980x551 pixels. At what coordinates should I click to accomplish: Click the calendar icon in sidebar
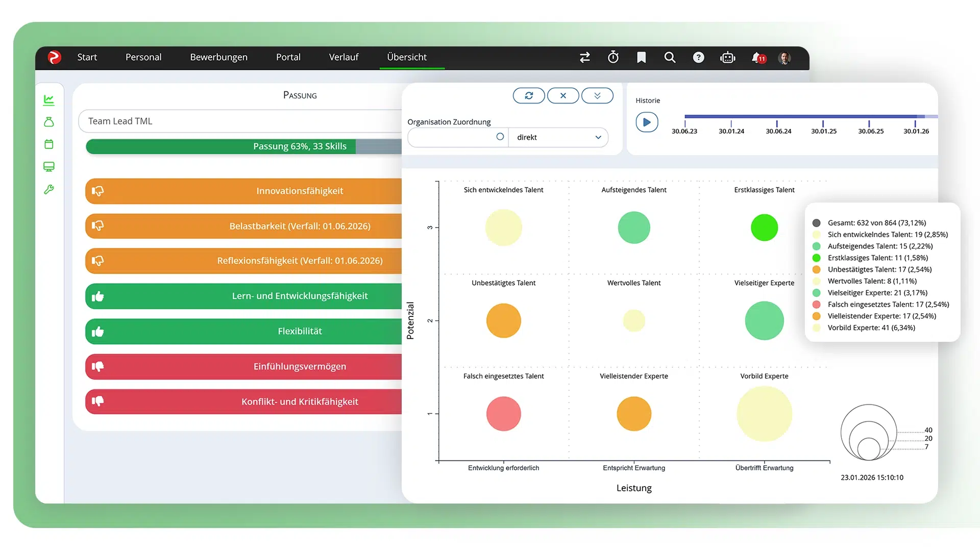click(x=49, y=144)
